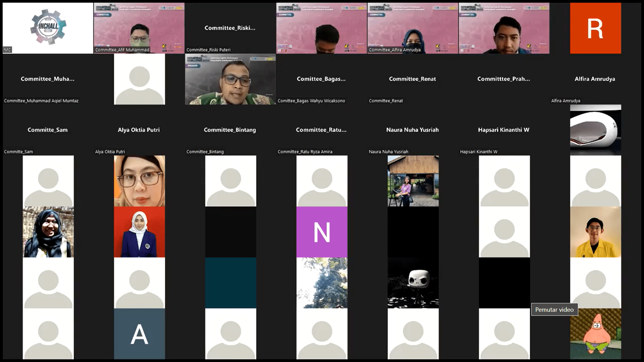Select the photo of woman near wooden building
644x362 pixels.
click(x=413, y=181)
